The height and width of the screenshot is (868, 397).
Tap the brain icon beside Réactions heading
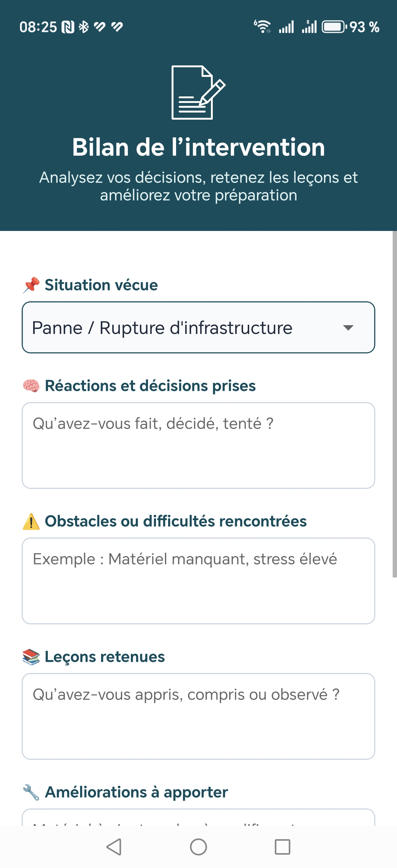[x=31, y=386]
